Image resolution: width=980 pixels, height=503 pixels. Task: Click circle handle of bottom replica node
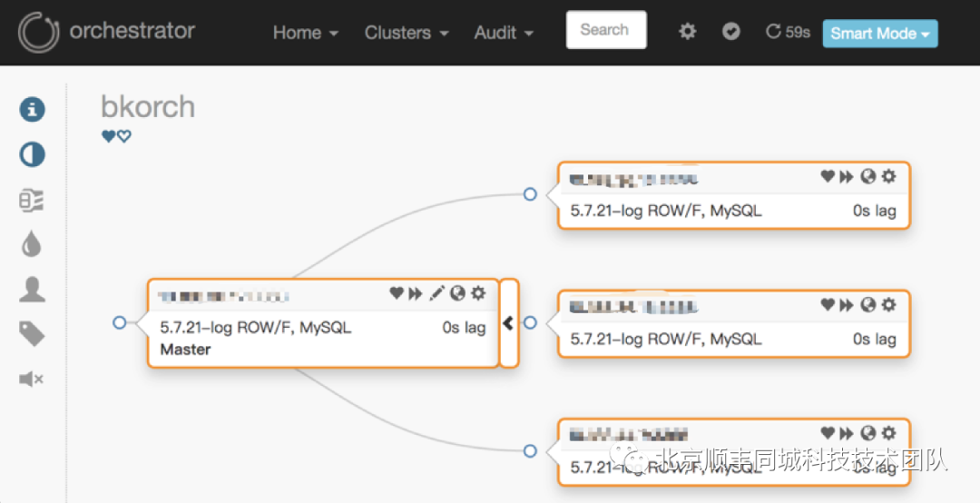point(530,450)
